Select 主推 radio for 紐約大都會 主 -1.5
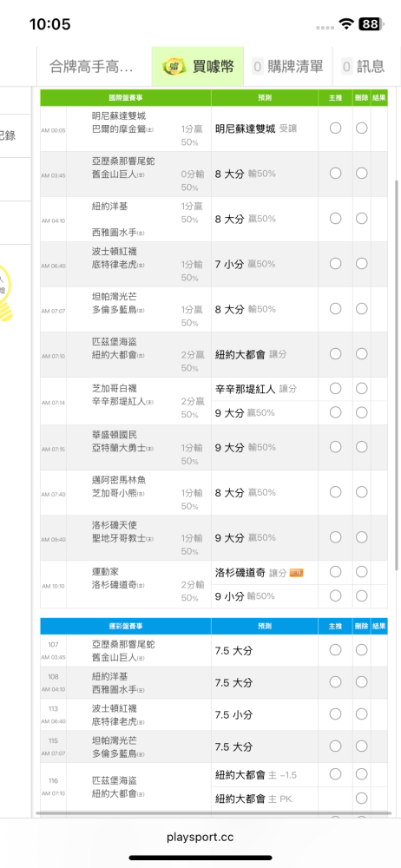 (335, 774)
